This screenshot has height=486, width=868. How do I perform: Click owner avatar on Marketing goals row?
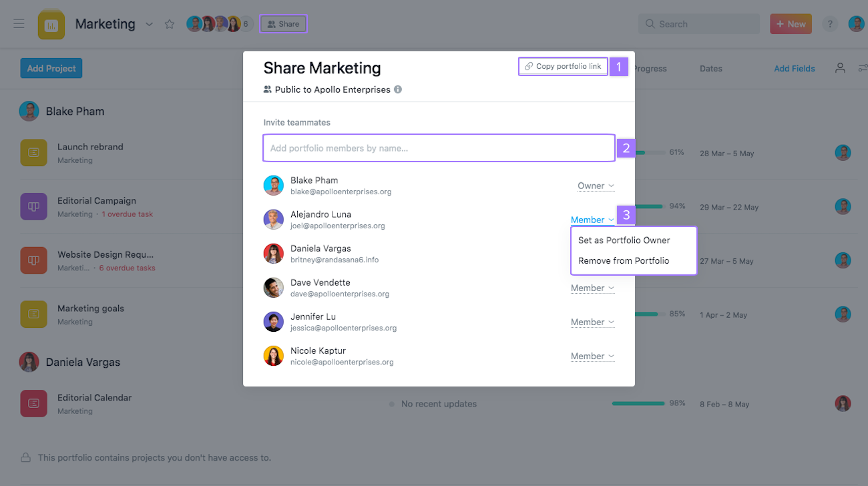pyautogui.click(x=843, y=314)
